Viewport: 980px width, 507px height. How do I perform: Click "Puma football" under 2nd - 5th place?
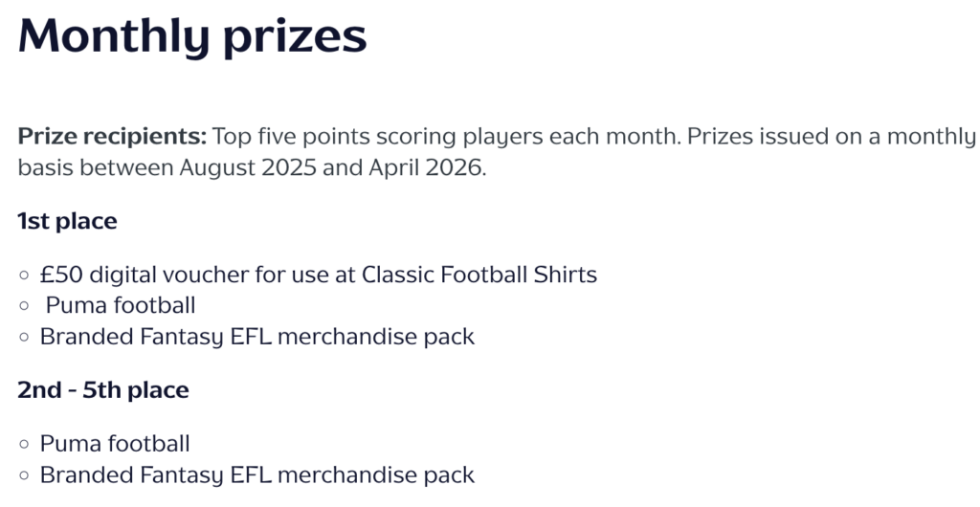[x=115, y=444]
